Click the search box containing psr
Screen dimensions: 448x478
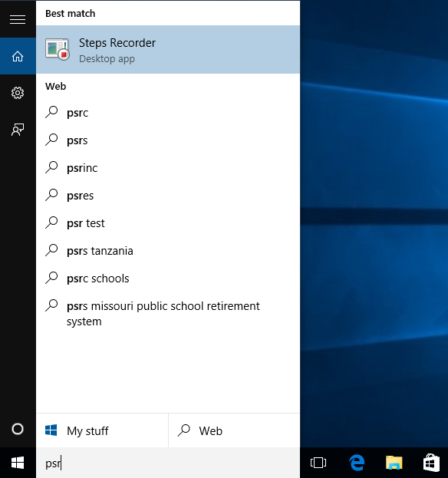tap(168, 463)
